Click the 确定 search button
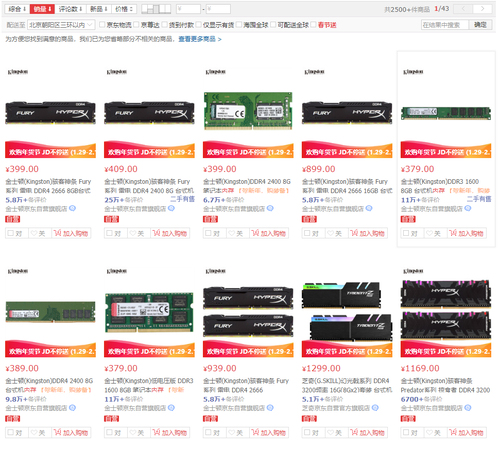The width and height of the screenshot is (500, 449). [x=480, y=25]
